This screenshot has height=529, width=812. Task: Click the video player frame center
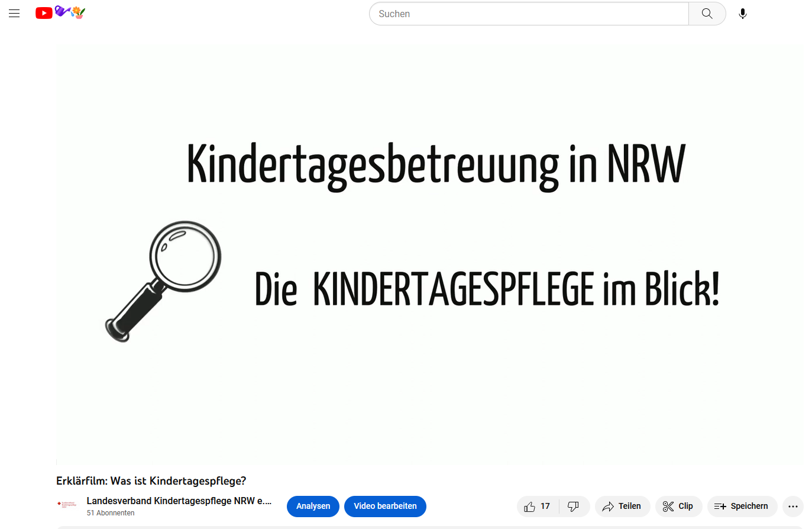pos(430,254)
